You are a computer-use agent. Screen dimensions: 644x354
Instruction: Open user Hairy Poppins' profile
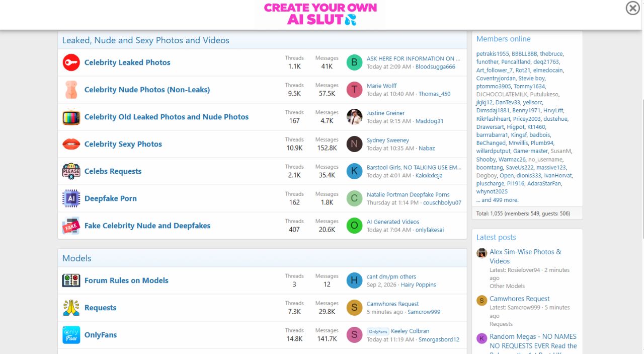[419, 285]
